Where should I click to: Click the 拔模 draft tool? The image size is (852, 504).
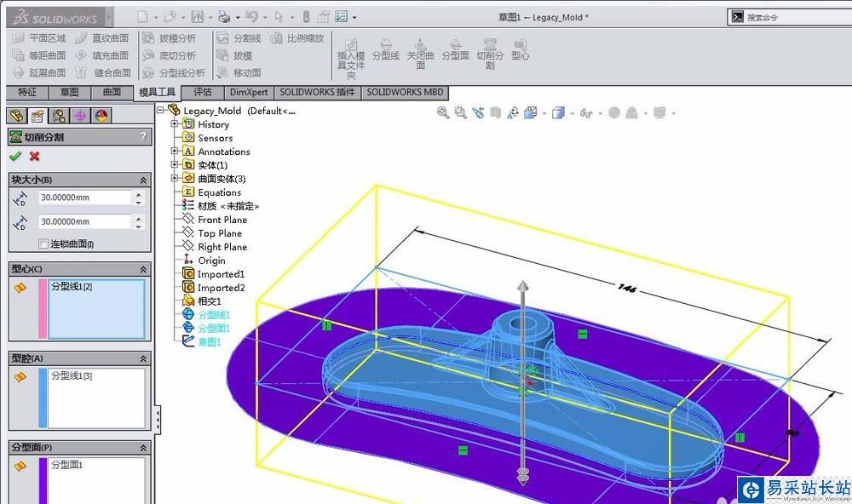coord(235,55)
